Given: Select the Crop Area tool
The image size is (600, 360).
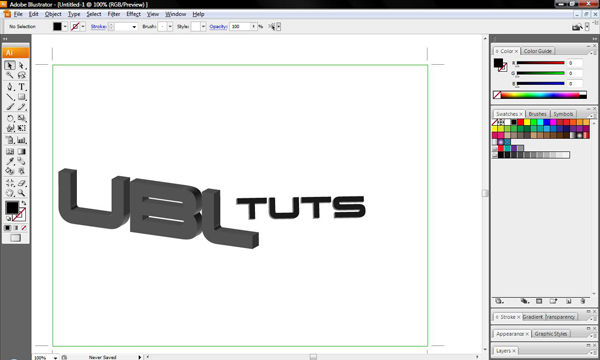Looking at the screenshot, I should click(x=10, y=183).
